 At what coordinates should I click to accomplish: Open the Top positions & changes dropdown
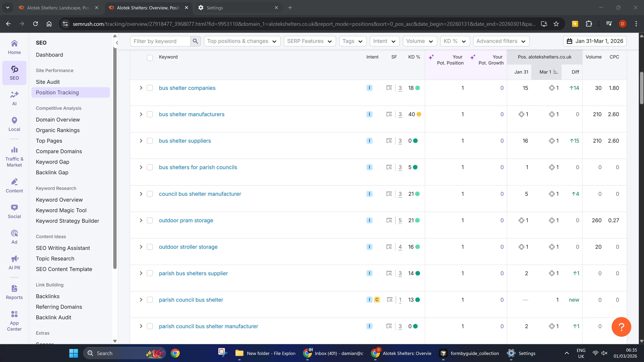click(x=241, y=41)
